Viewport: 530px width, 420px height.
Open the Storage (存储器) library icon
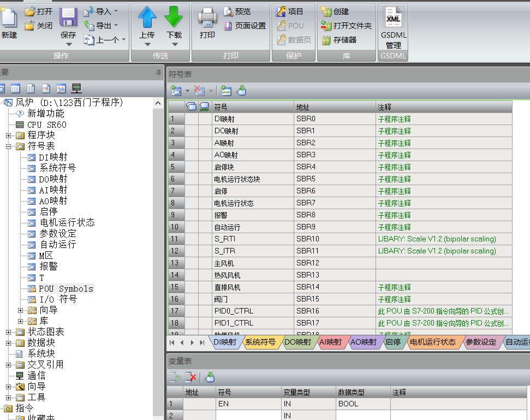(x=326, y=40)
